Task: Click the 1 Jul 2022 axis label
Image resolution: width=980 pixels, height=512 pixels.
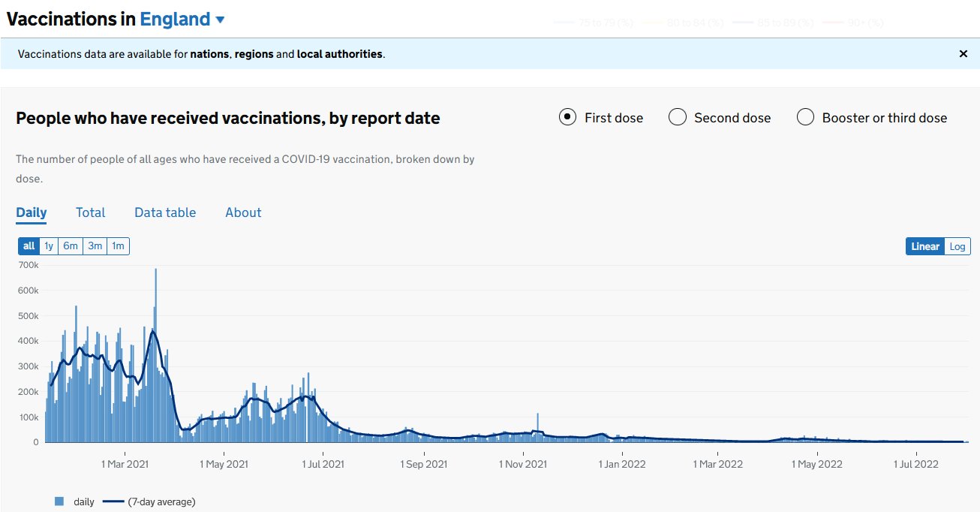Action: [x=915, y=464]
